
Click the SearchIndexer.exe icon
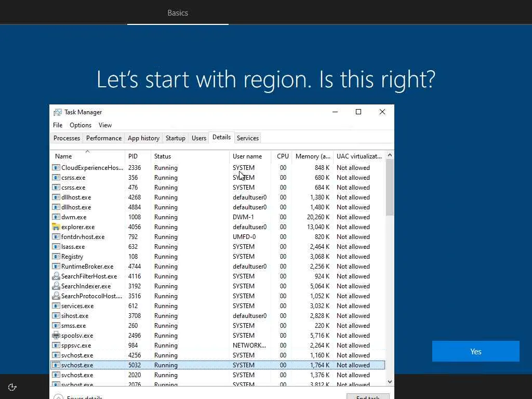tap(56, 286)
